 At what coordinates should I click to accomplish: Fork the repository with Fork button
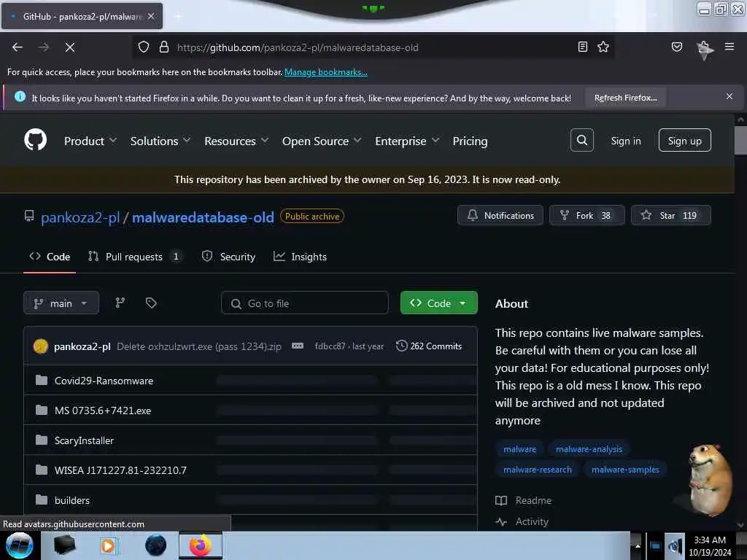[587, 215]
